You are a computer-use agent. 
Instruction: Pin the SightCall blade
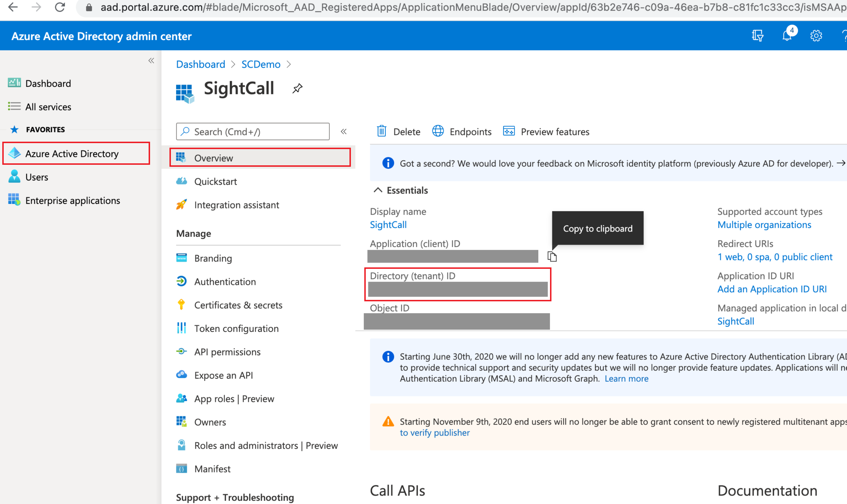click(x=297, y=89)
